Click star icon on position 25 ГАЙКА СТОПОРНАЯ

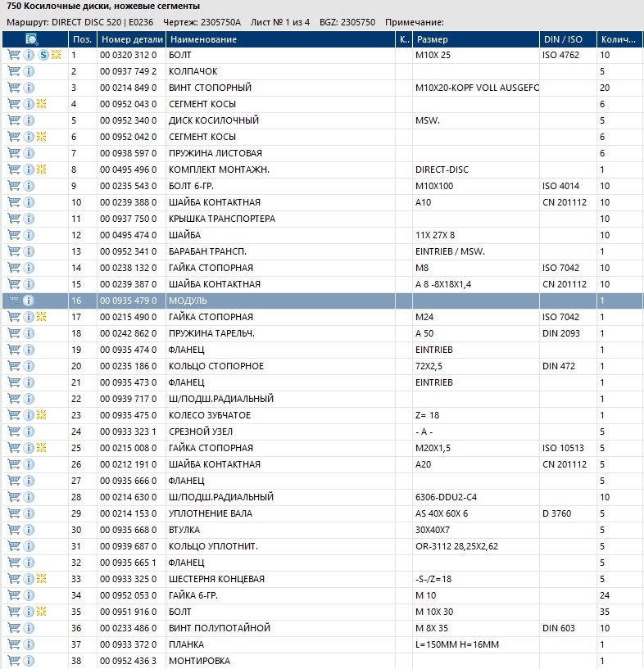coord(42,448)
